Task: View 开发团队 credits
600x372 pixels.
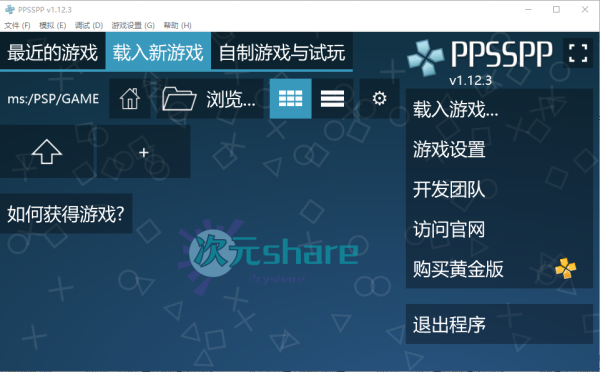Action: coord(499,189)
